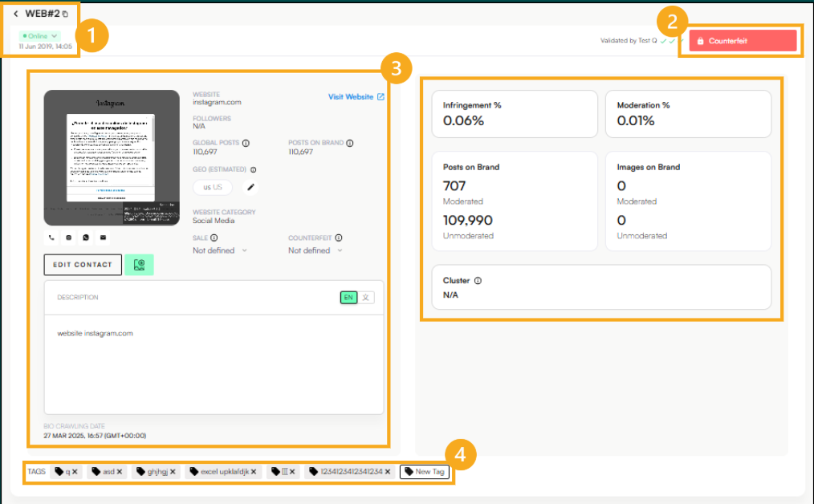Click the bio crawling date value
The height and width of the screenshot is (504, 814).
(x=95, y=436)
